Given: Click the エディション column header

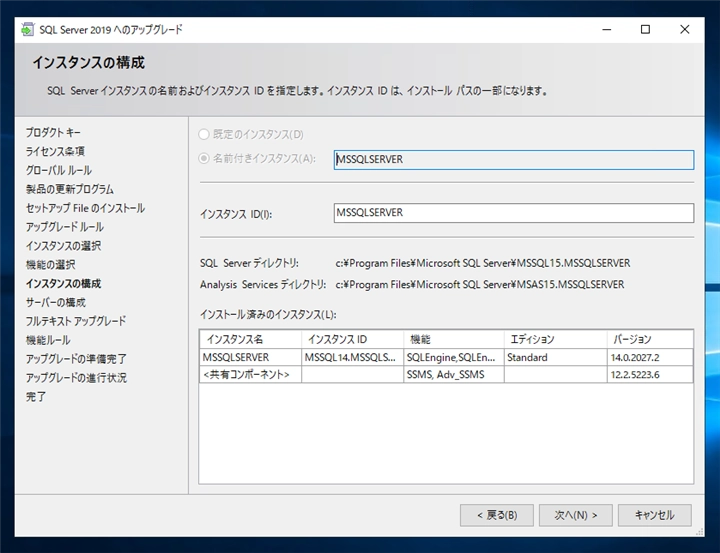Looking at the screenshot, I should click(555, 339).
